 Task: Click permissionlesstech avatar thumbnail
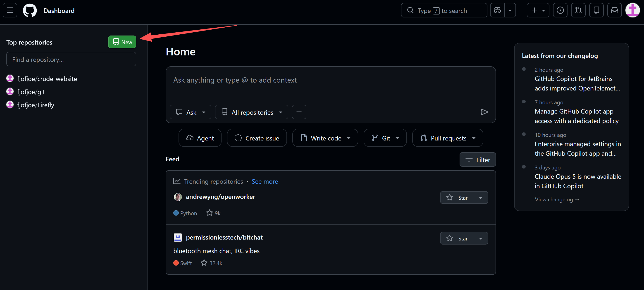178,238
